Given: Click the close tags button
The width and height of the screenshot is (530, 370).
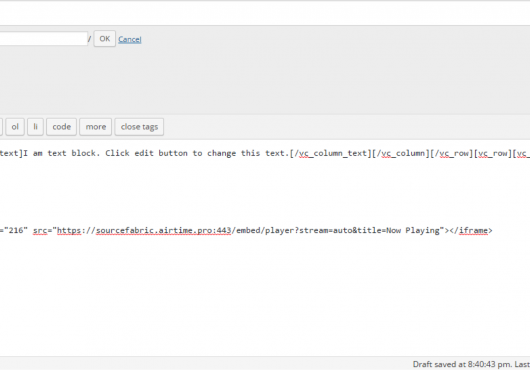Looking at the screenshot, I should [139, 127].
